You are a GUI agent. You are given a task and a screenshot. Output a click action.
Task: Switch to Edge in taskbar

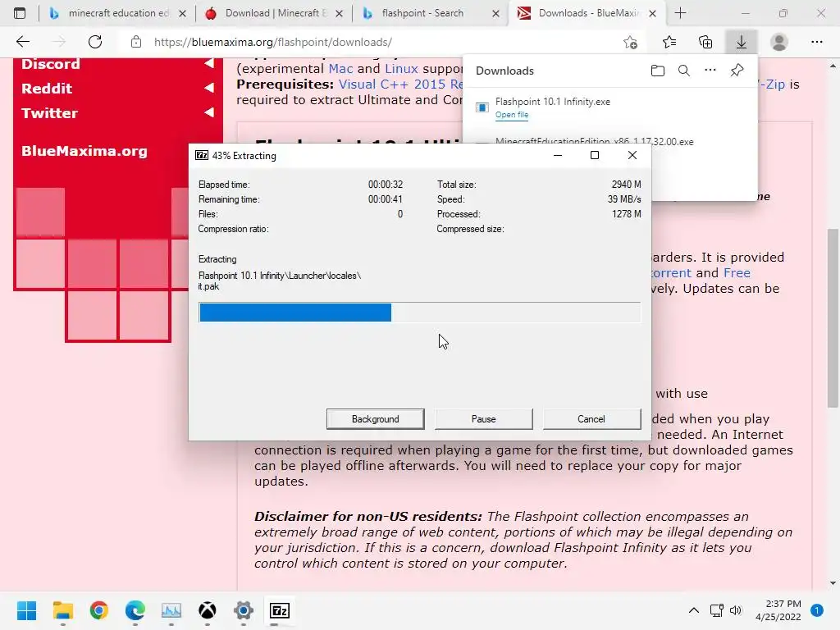click(135, 610)
